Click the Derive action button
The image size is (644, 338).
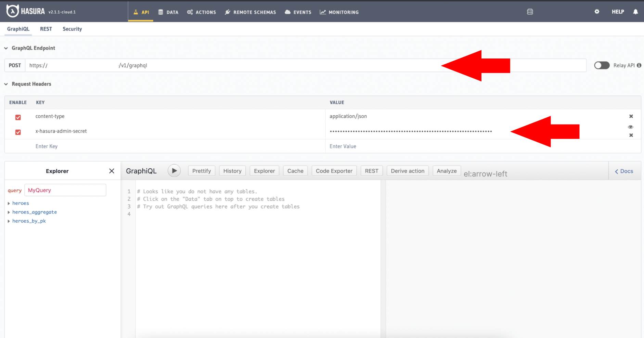click(x=408, y=171)
